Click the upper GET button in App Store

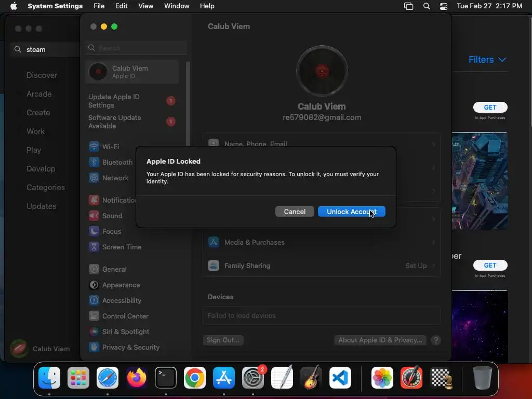point(490,107)
